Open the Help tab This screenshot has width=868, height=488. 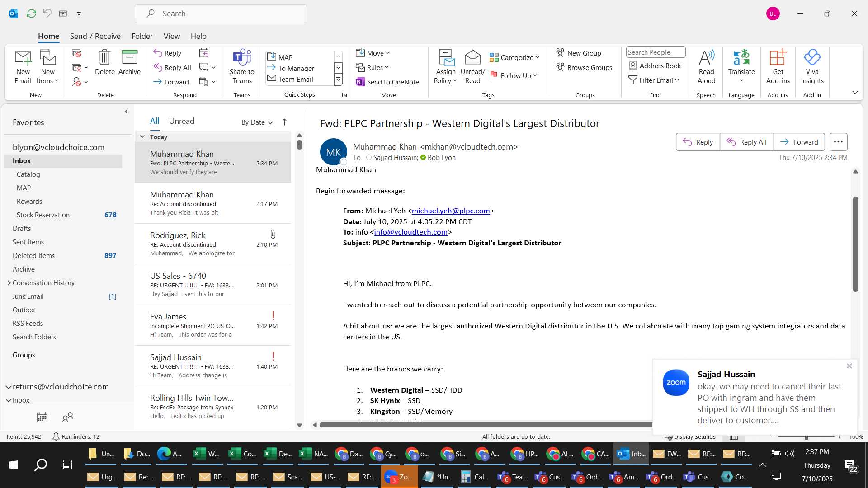tap(198, 36)
